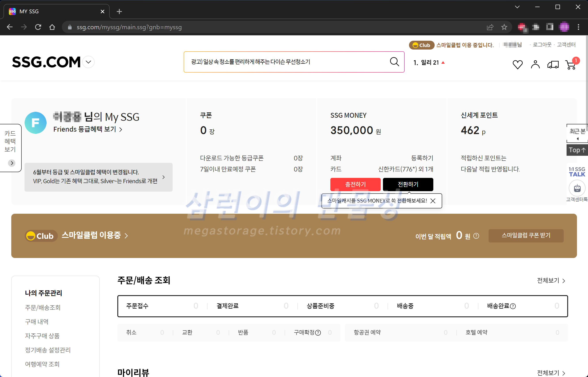Expand the trending keyword ranking 일리 21
This screenshot has width=588, height=377.
point(429,63)
